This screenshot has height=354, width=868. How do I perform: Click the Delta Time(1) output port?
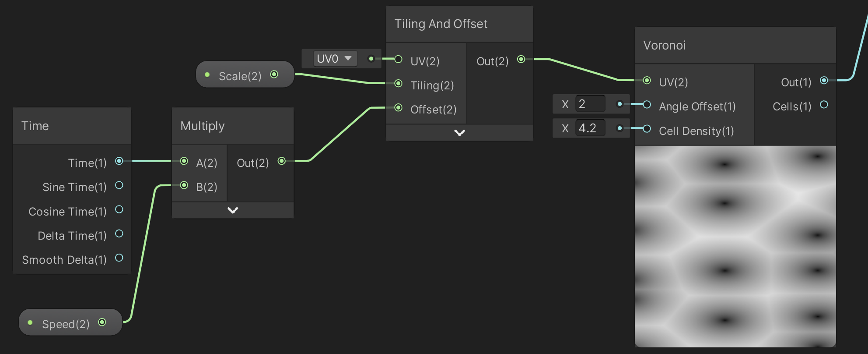tap(119, 234)
